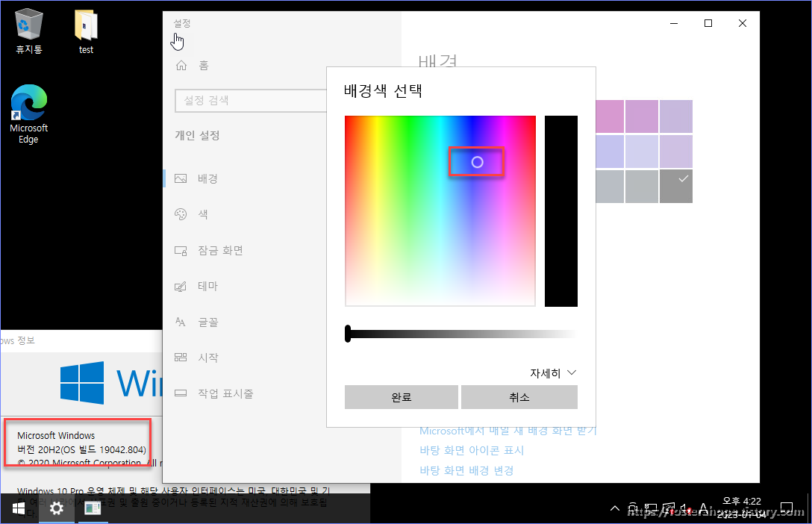Select the 작업 표시줄 sidebar entry label
812x524 pixels.
pos(225,393)
